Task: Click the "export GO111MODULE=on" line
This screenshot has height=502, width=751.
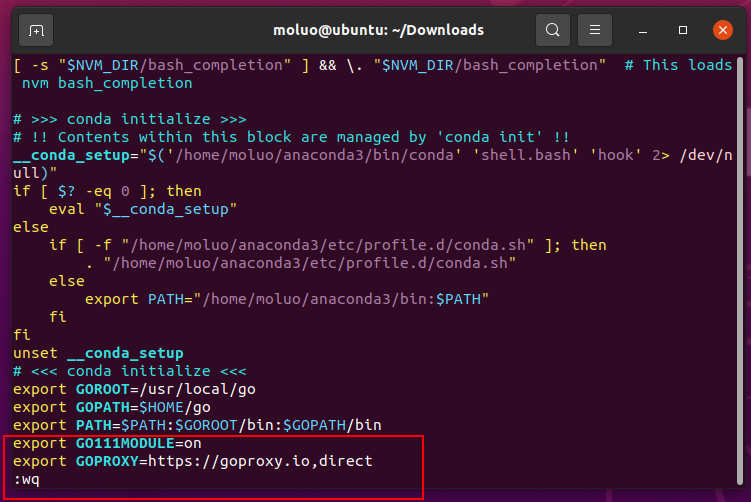Action: [107, 443]
